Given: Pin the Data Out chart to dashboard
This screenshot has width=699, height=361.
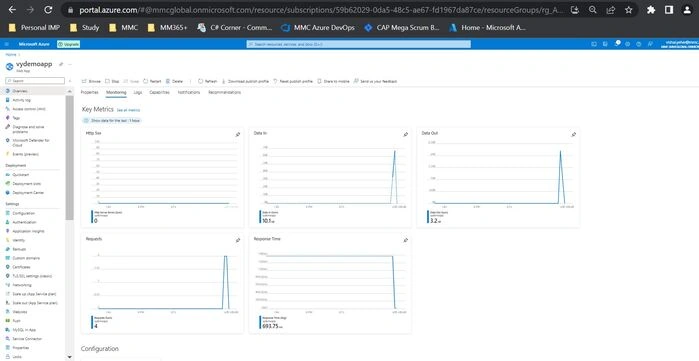Looking at the screenshot, I should point(573,134).
